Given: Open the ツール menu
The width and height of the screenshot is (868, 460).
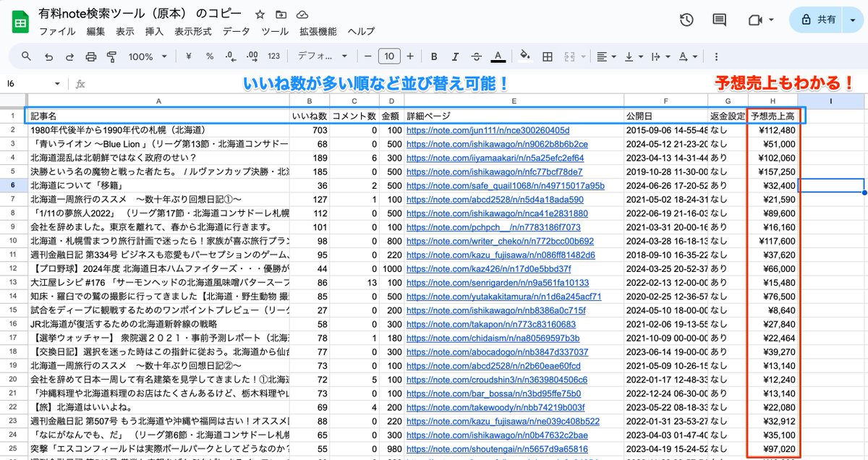Looking at the screenshot, I should pos(275,32).
